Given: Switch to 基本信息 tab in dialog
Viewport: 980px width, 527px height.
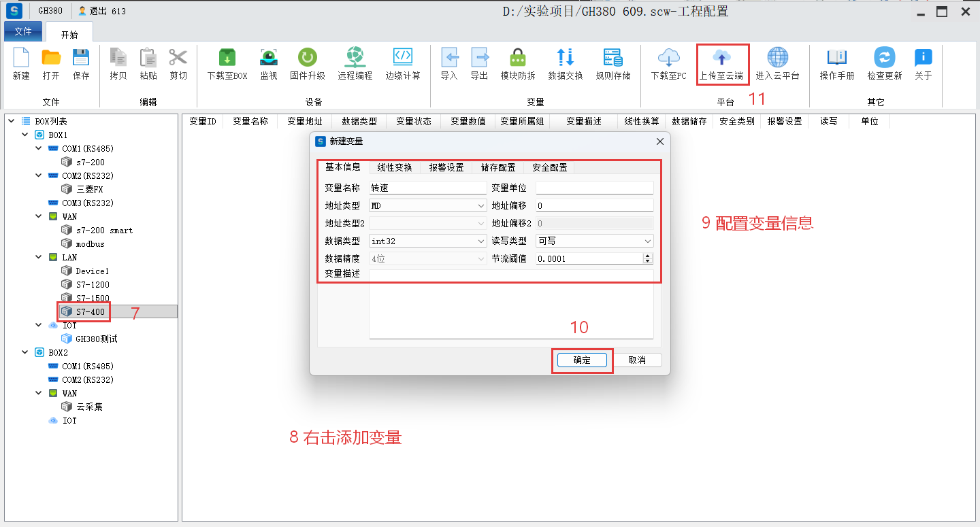Looking at the screenshot, I should click(343, 167).
